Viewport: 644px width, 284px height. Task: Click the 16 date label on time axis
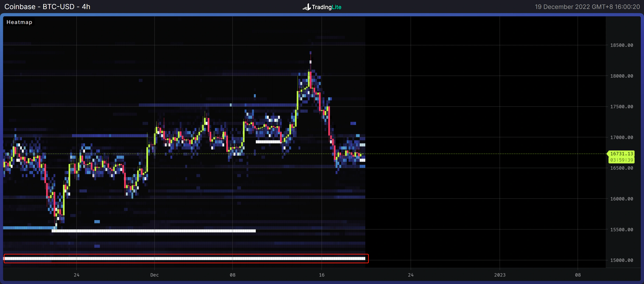click(322, 275)
